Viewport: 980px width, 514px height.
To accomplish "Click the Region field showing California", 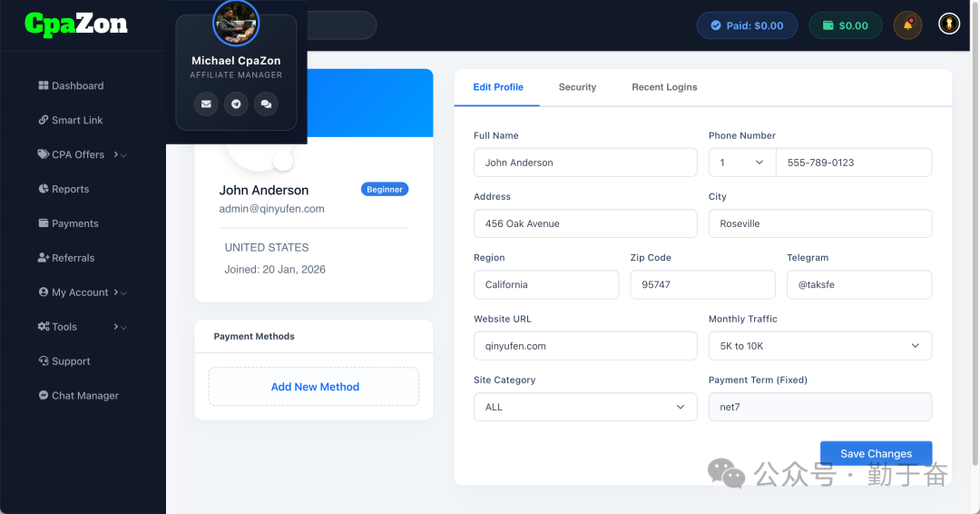I will click(x=546, y=284).
